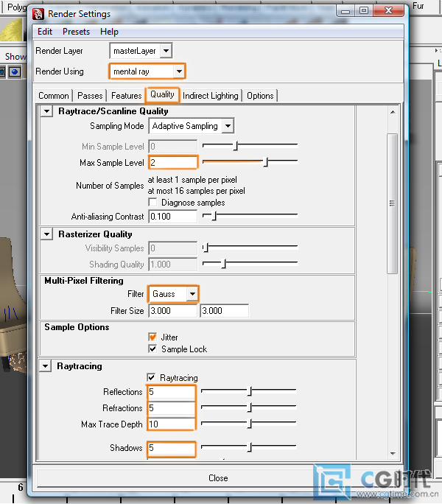
Task: Click the scroll down arrow in settings panel
Action: pos(393,454)
